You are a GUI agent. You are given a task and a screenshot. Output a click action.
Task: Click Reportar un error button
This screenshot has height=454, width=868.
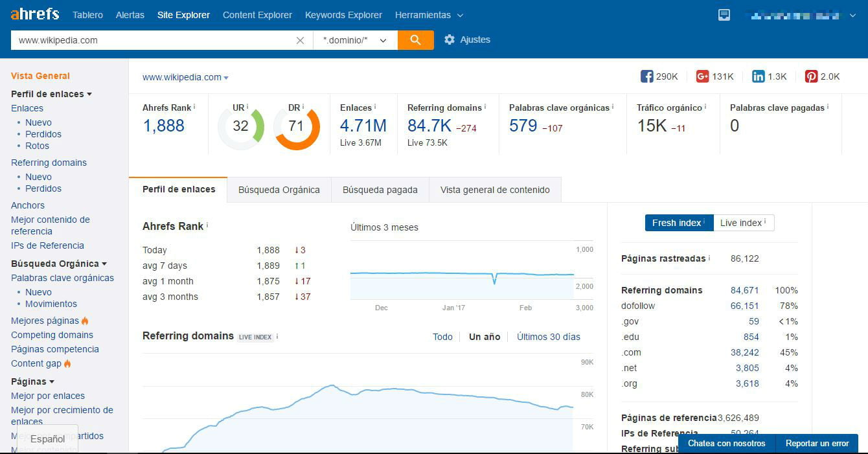coord(817,444)
